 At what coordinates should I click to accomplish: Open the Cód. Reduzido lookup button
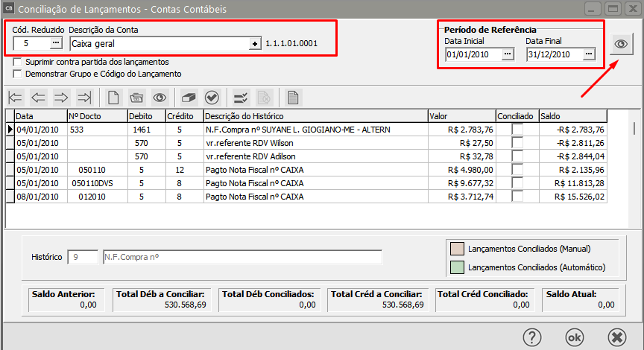coord(54,44)
